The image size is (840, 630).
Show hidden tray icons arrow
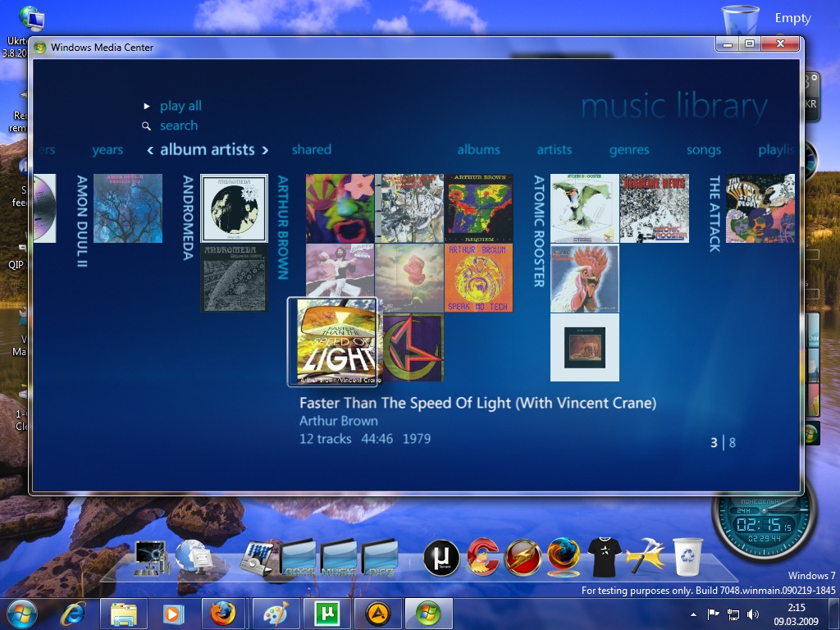[x=693, y=614]
